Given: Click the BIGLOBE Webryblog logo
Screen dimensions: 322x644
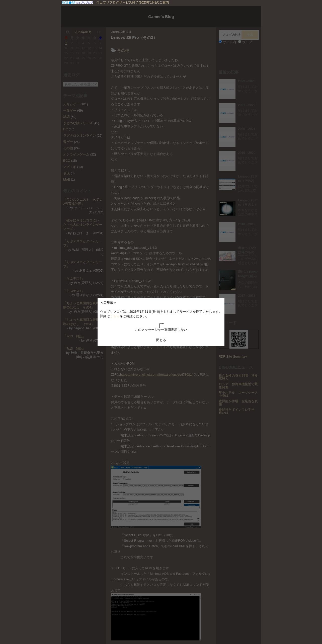Looking at the screenshot, I should pos(77,3).
